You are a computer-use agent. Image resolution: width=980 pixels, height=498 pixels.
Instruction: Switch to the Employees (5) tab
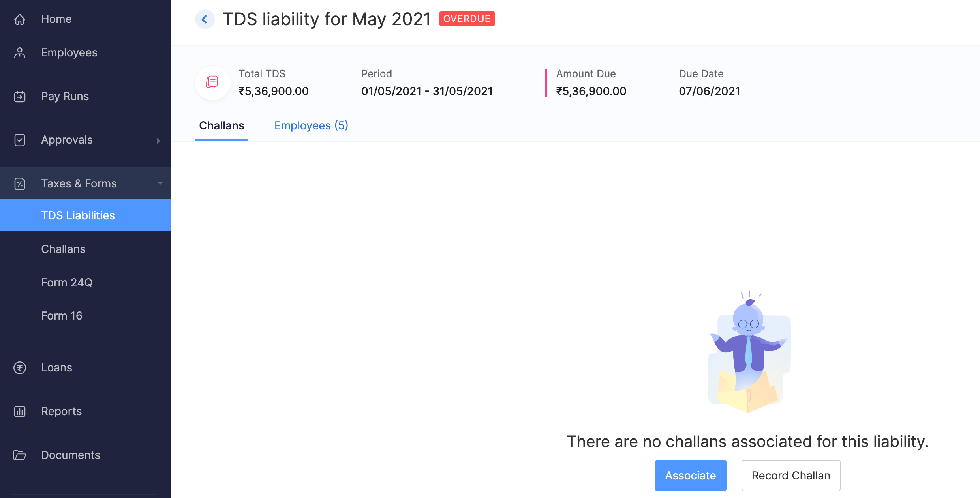[x=311, y=125]
